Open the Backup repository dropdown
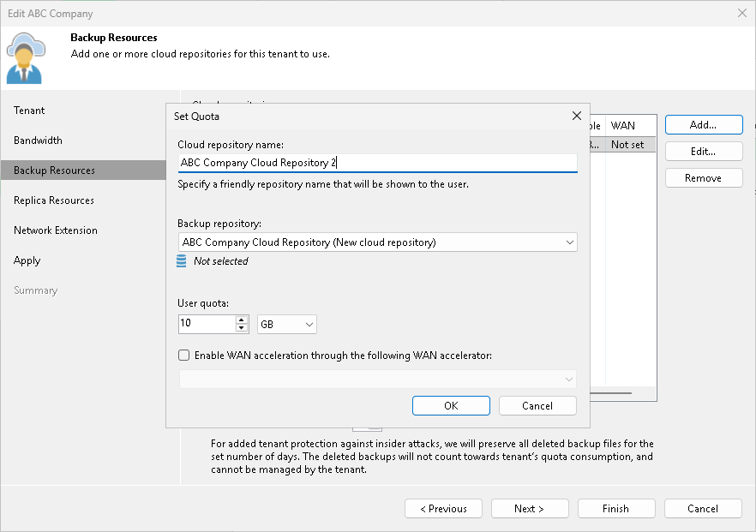Screen dimensions: 756x532 [569, 242]
